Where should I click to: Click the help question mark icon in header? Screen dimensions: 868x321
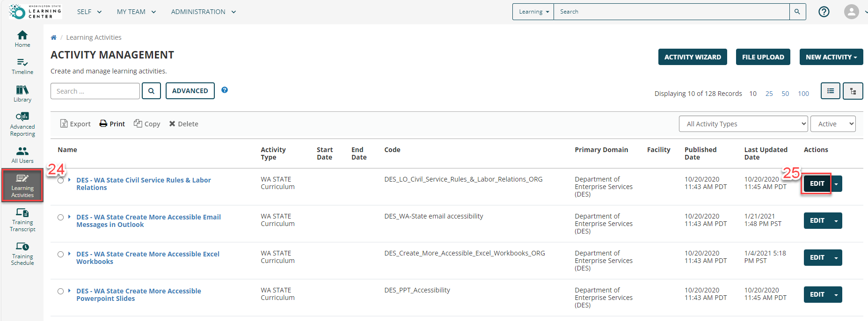824,12
